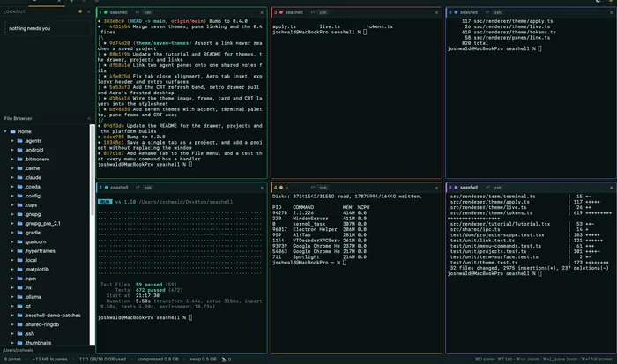Click the zsh badge in pane 1 header
This screenshot has height=364, width=617.
147,12
